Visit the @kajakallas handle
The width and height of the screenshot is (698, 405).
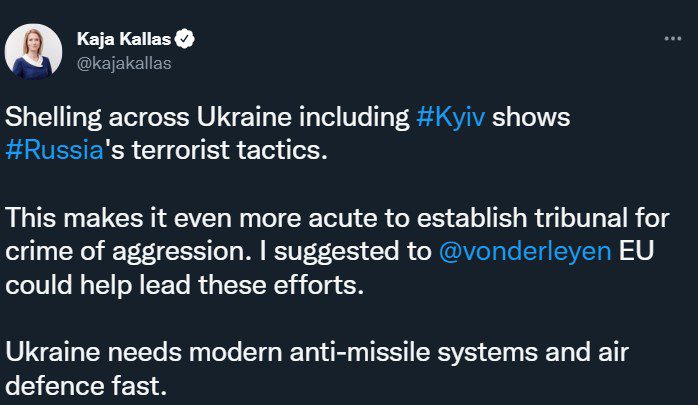click(x=124, y=64)
